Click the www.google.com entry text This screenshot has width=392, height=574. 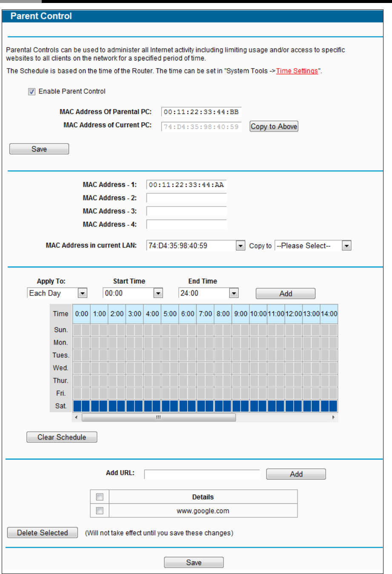point(203,511)
